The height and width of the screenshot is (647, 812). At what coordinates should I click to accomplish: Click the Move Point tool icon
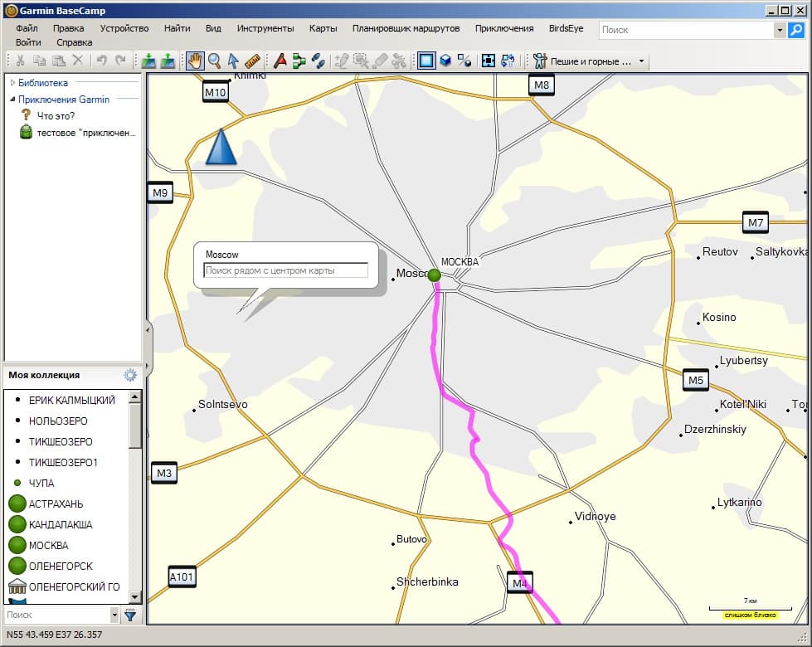[361, 61]
